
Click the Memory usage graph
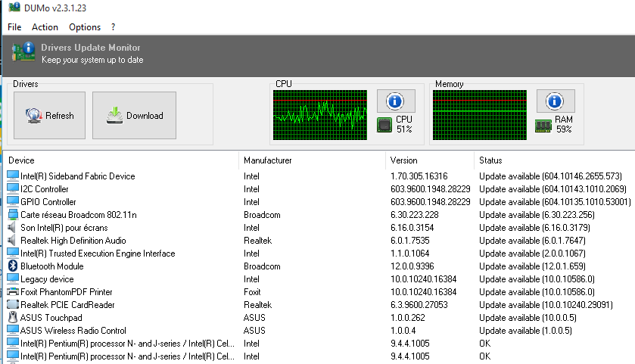[x=480, y=115]
